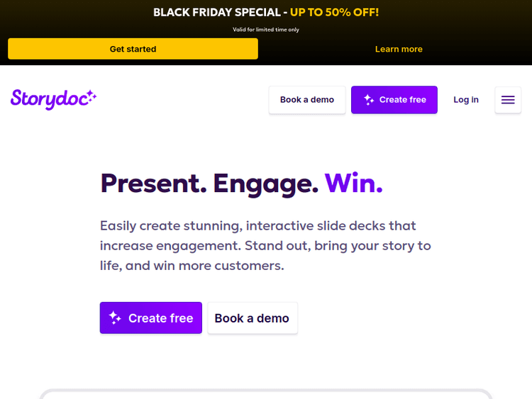The width and height of the screenshot is (532, 399).
Task: Select Book a demo below the description
Action: pos(252,318)
